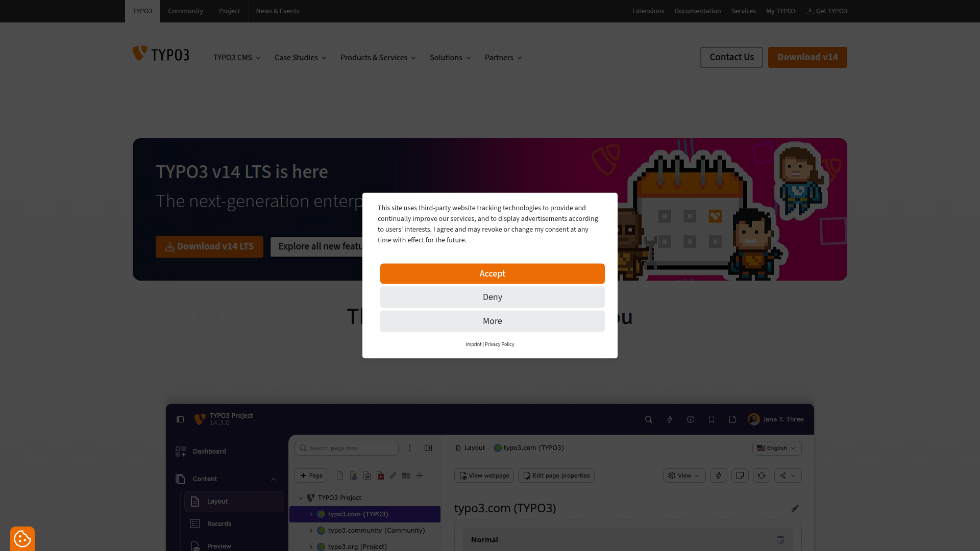Open the Solutions dropdown
Screen dimensions: 980x551
450,58
